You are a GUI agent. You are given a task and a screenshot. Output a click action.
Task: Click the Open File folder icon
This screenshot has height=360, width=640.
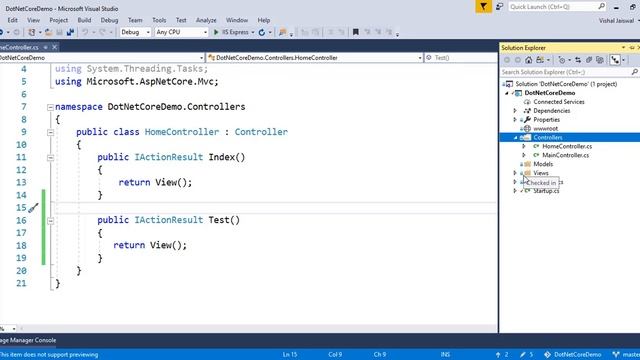(48, 32)
